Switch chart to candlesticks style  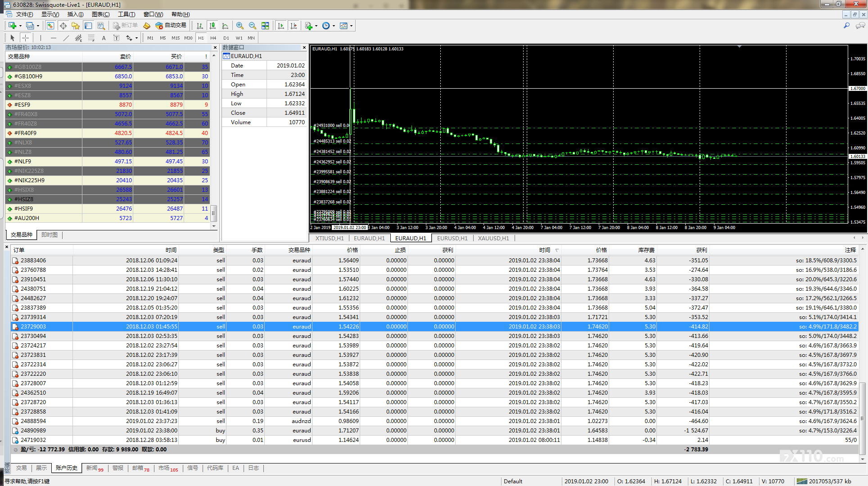click(212, 26)
